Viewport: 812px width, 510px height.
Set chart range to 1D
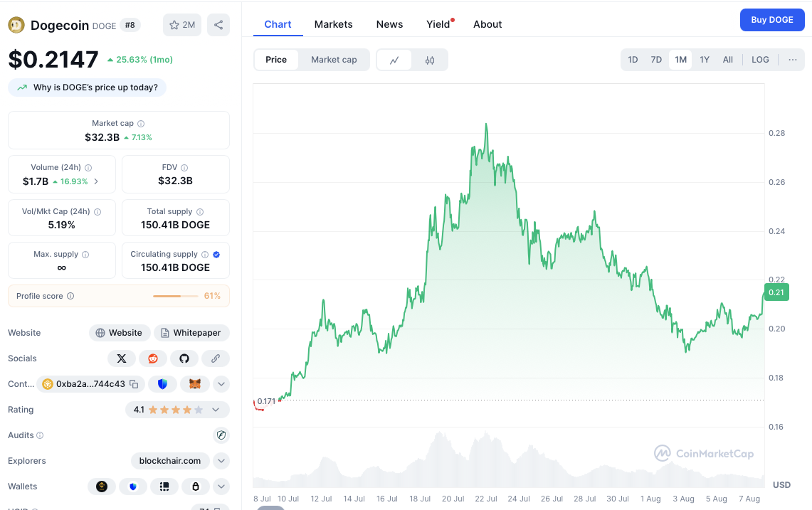(x=633, y=60)
